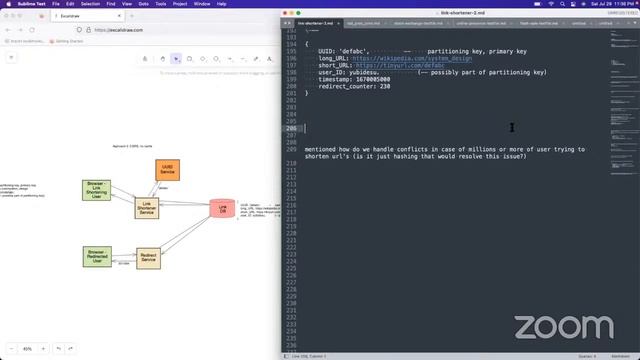640x360 pixels.
Task: Zoom out the Excalidraw canvas
Action: coord(11,349)
